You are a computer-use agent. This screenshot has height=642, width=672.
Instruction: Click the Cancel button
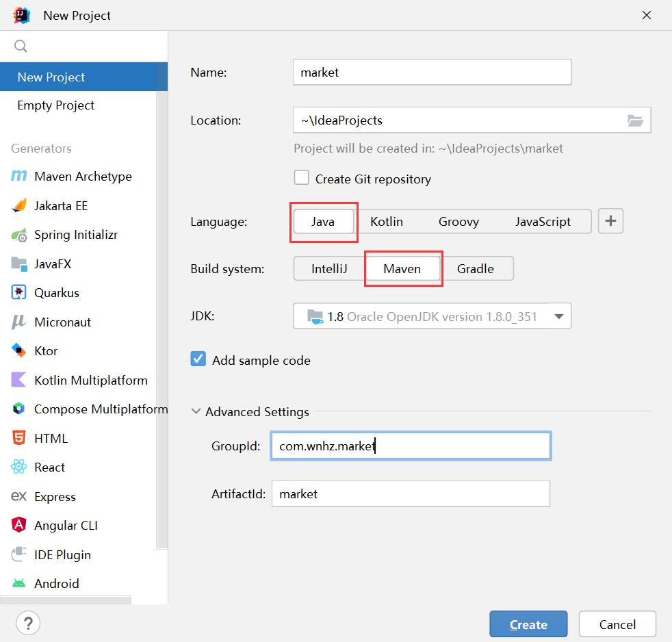(617, 624)
